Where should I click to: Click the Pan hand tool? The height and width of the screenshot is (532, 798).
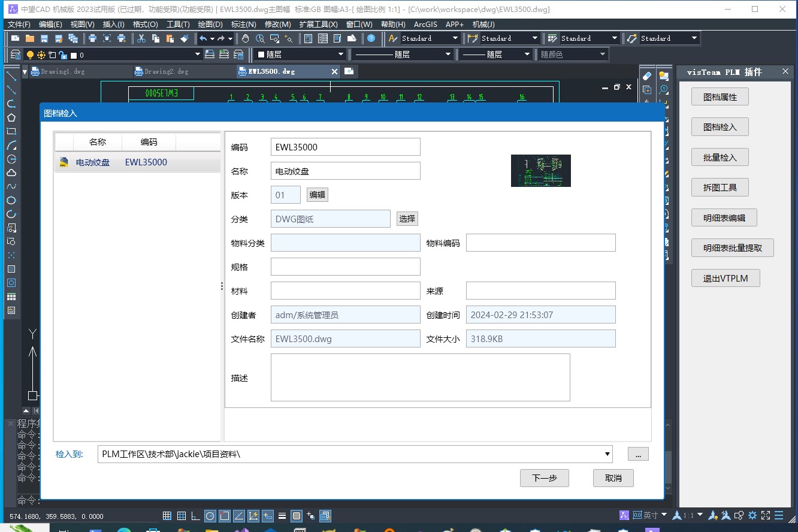(x=246, y=38)
